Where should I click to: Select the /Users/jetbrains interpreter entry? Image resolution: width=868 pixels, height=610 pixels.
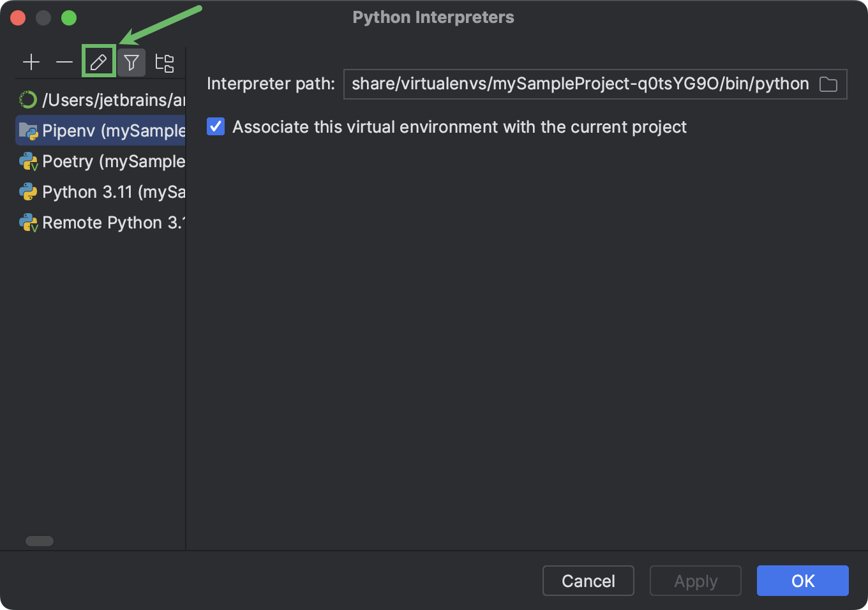102,100
